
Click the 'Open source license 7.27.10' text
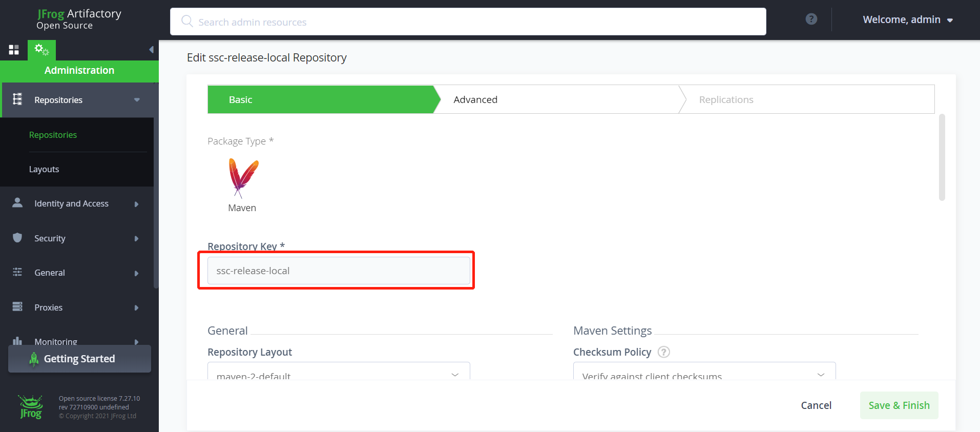coord(99,398)
